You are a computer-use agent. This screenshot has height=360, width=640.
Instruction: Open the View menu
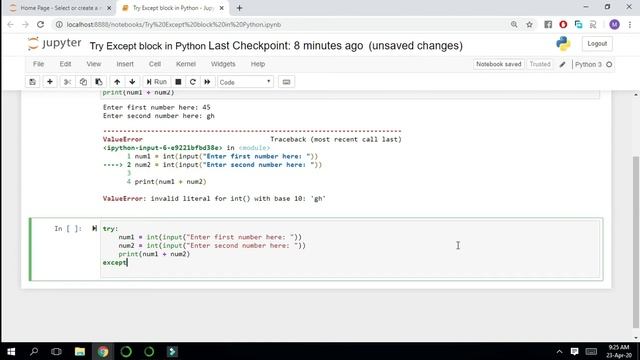coord(93,64)
